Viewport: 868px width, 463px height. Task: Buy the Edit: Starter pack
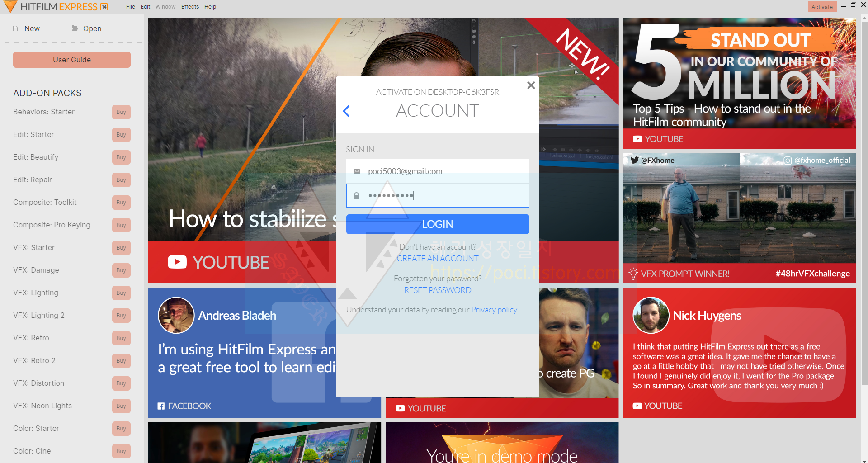[x=121, y=135]
